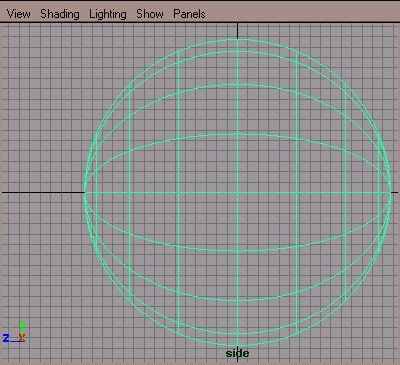Select the green wireframe sphere
Image resolution: width=400 pixels, height=365 pixels.
click(237, 193)
